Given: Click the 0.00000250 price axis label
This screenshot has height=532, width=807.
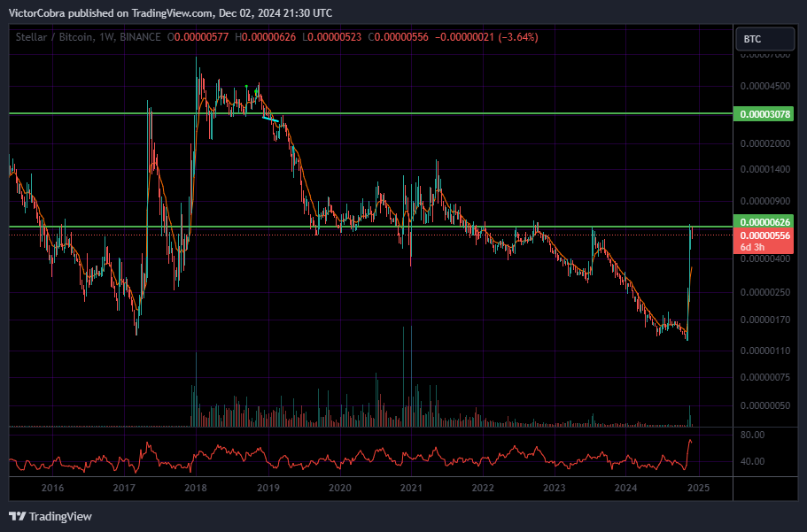Looking at the screenshot, I should pos(764,292).
